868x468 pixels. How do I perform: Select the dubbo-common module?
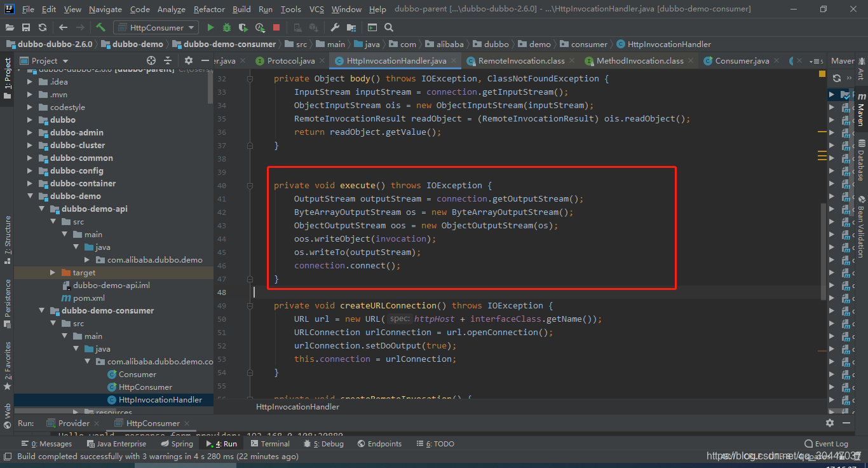click(81, 158)
